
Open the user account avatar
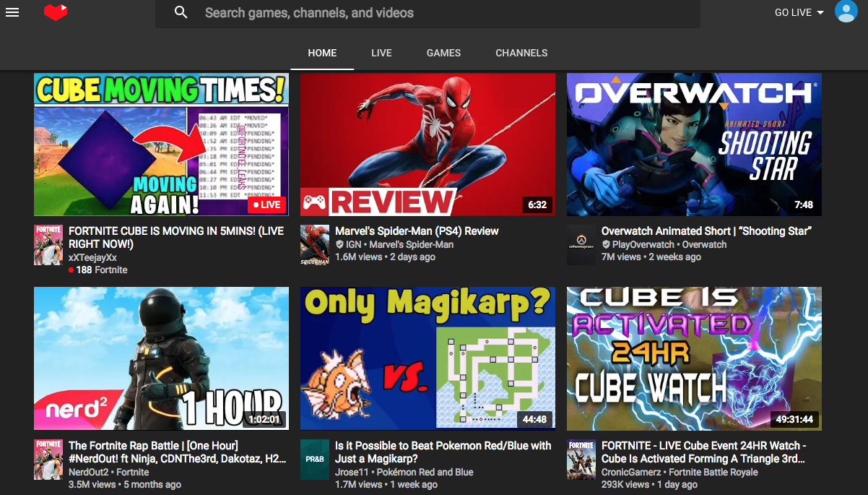(846, 11)
